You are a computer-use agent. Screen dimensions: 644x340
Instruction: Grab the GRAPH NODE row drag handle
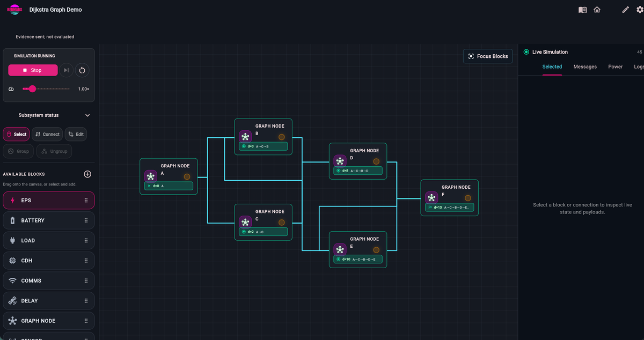tap(86, 321)
